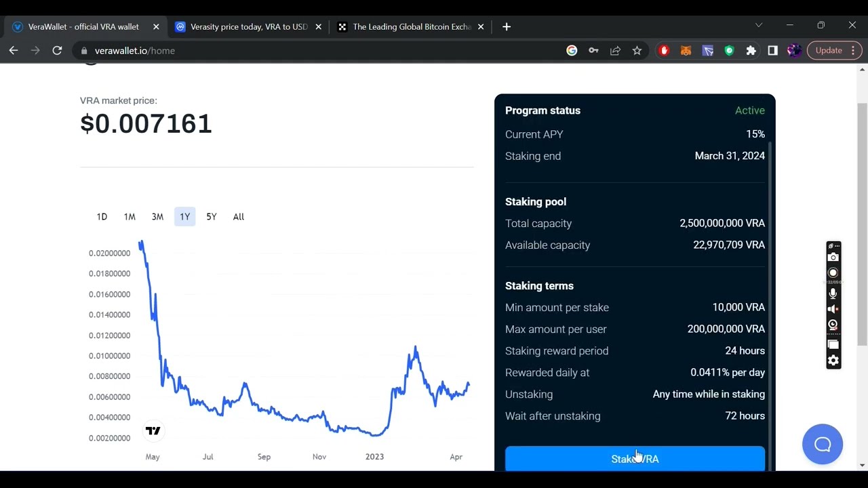Bookmark this page with the star icon

pos(637,50)
